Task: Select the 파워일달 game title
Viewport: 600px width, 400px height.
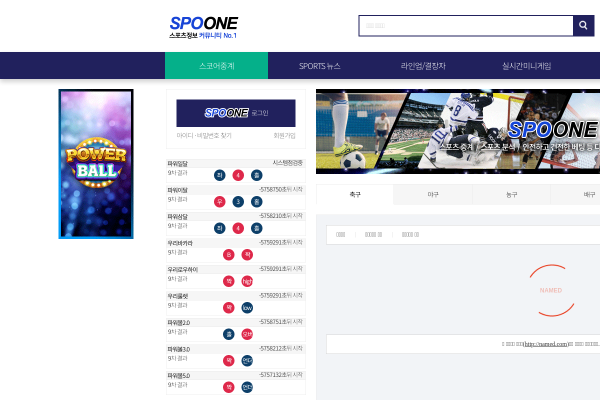Action: tap(178, 163)
